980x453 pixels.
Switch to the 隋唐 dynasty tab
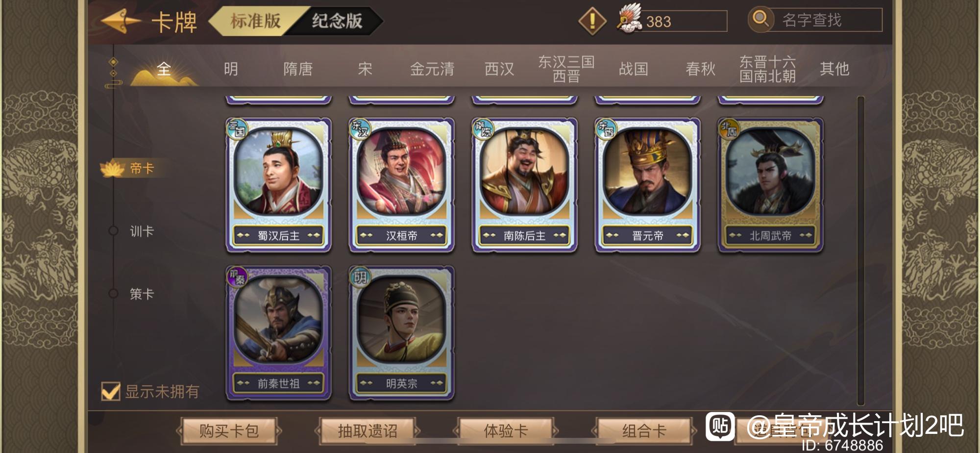[298, 69]
